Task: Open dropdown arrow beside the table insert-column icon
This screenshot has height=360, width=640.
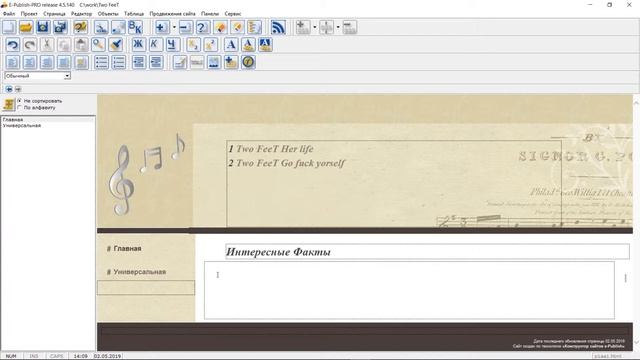Action: (338, 27)
